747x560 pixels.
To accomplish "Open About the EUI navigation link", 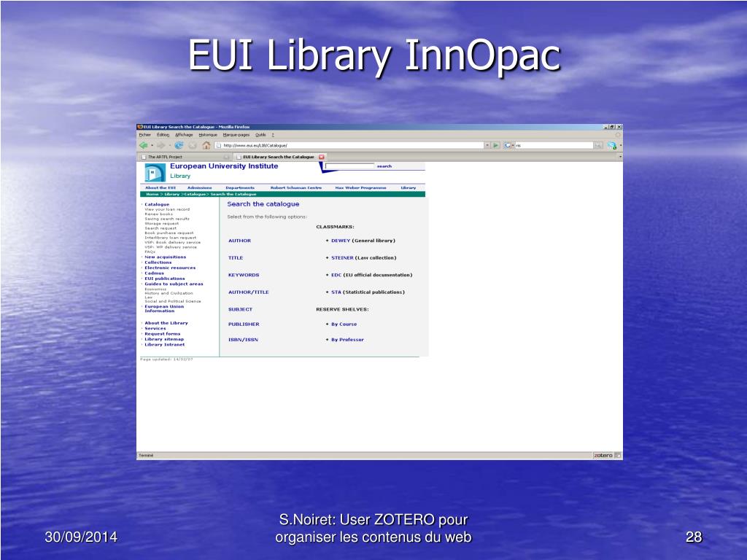I will tap(160, 187).
